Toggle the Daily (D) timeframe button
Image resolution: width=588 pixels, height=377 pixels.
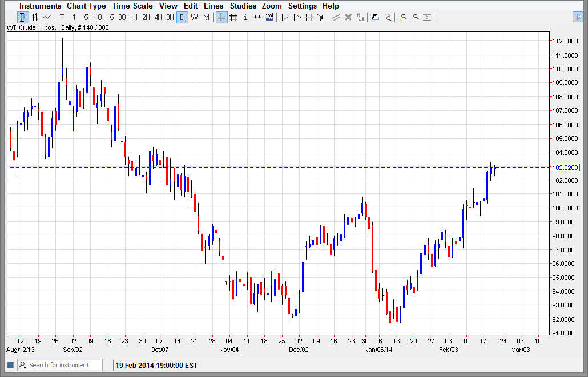point(182,17)
